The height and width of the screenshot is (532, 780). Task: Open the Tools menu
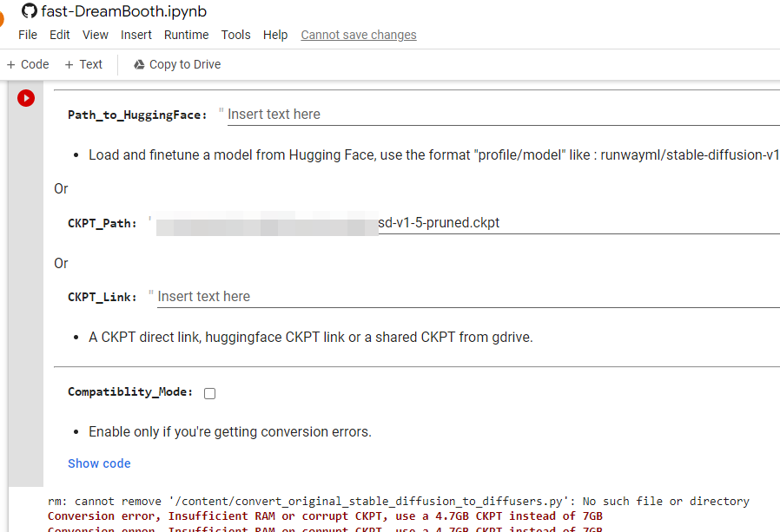tap(235, 35)
